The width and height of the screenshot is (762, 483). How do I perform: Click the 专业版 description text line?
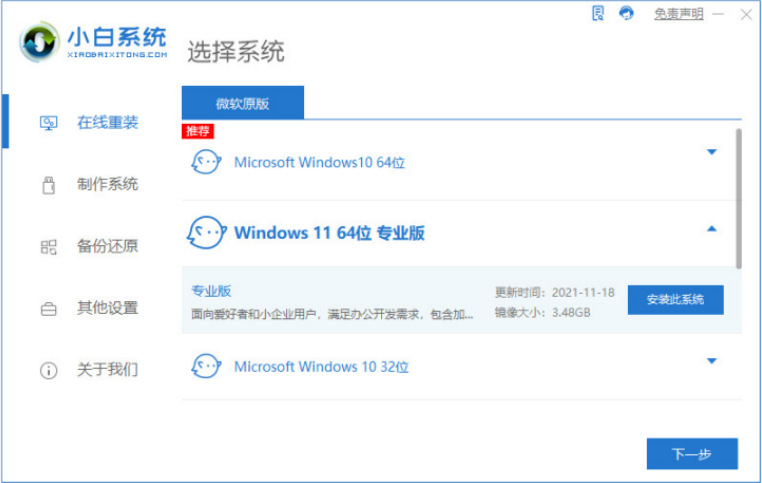point(332,314)
